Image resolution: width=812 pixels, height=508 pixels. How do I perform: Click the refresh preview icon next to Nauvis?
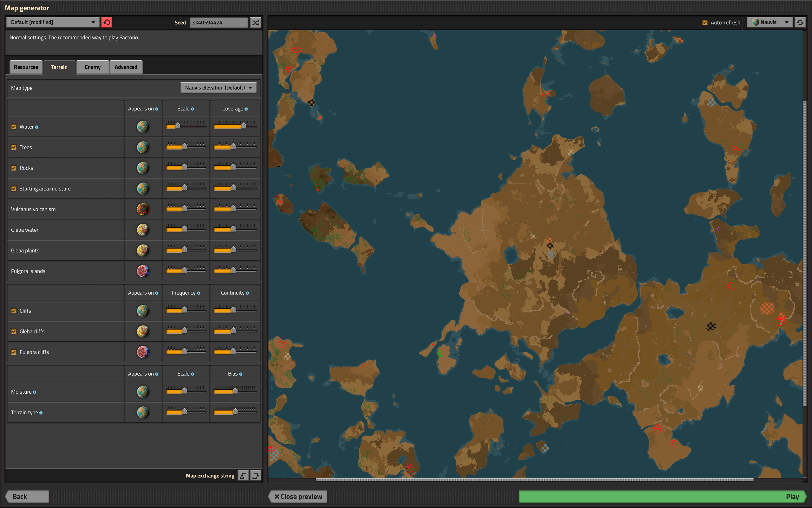(x=800, y=22)
